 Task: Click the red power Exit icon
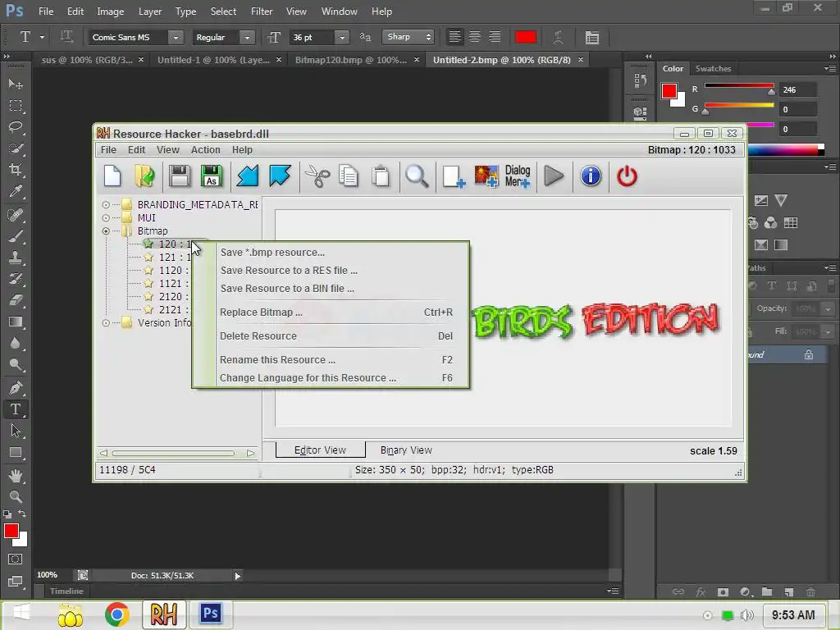pyautogui.click(x=627, y=176)
